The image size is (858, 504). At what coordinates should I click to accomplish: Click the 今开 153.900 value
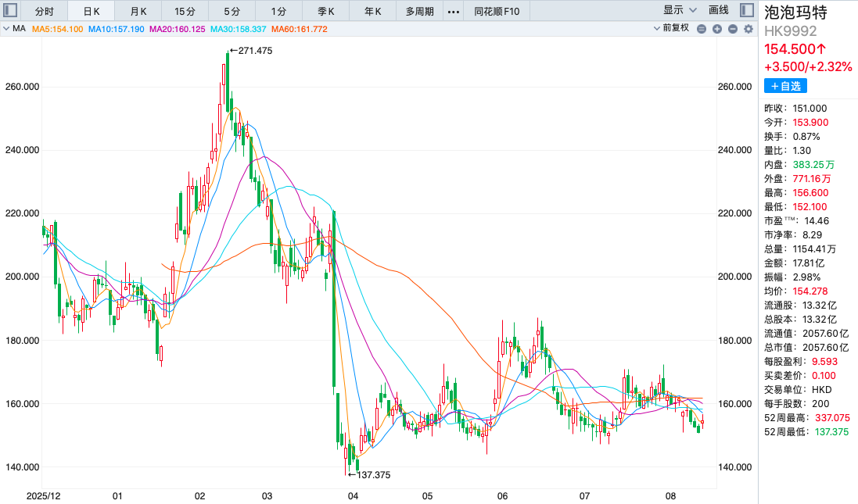click(810, 123)
